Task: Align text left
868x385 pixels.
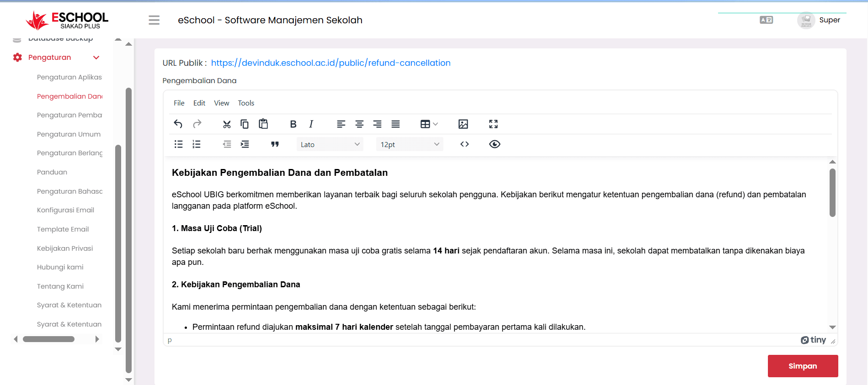Action: click(x=341, y=124)
